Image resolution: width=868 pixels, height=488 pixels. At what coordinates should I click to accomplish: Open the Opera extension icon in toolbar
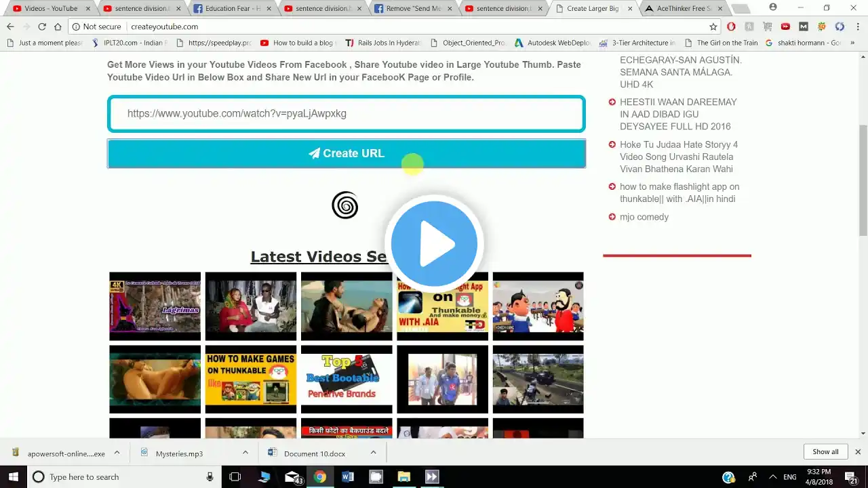[x=731, y=26]
